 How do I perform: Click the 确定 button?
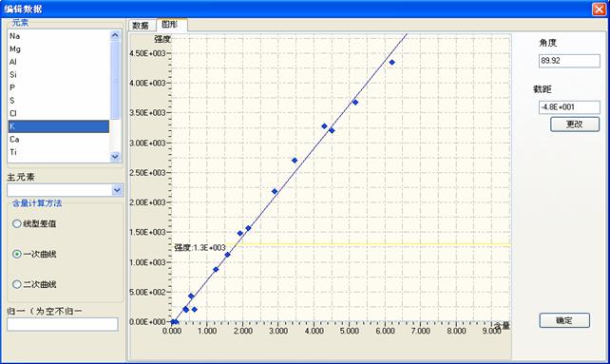coord(564,320)
